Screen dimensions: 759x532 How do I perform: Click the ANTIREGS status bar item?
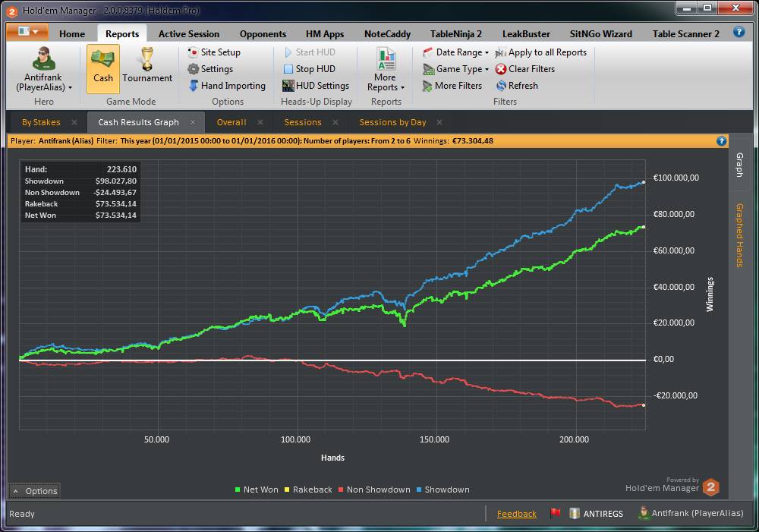(597, 514)
